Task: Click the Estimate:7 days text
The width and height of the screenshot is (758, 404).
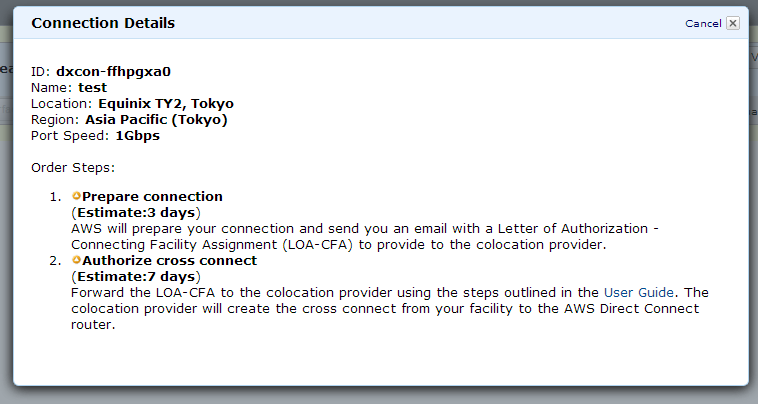Action: 136,276
